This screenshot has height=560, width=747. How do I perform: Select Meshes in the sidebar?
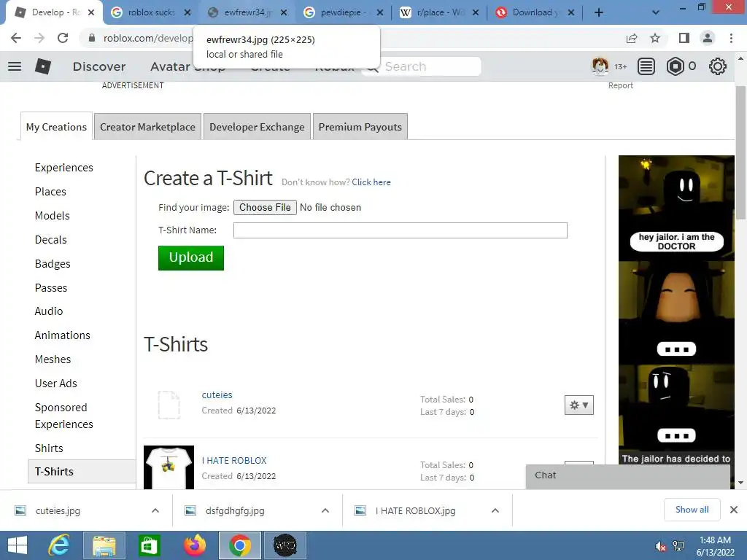tap(53, 359)
